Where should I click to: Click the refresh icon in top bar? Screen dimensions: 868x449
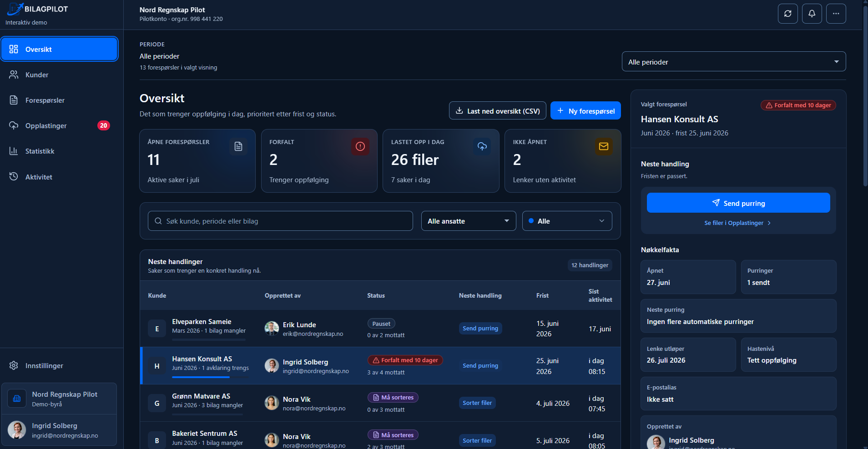(787, 14)
